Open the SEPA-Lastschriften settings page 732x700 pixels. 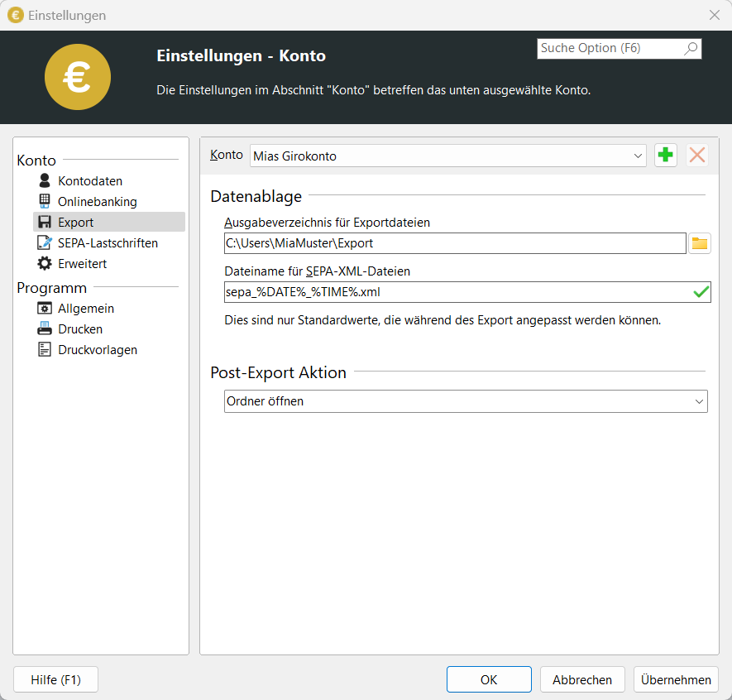click(109, 242)
